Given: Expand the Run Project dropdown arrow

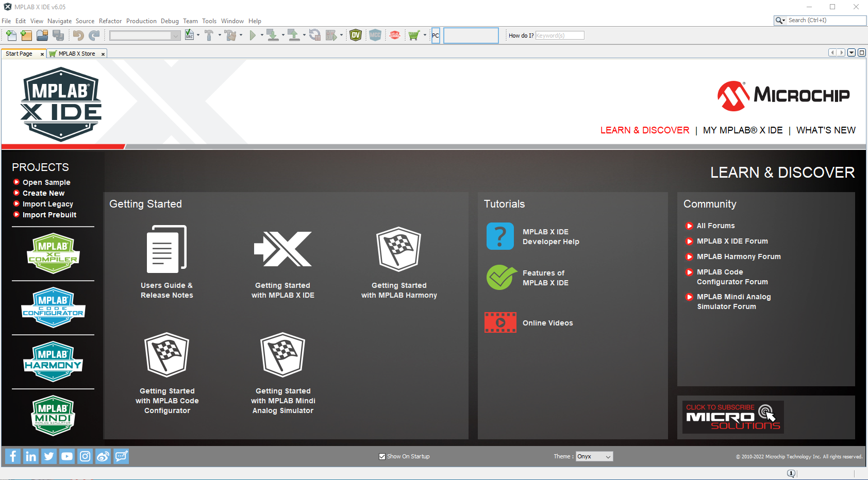Looking at the screenshot, I should coord(262,36).
